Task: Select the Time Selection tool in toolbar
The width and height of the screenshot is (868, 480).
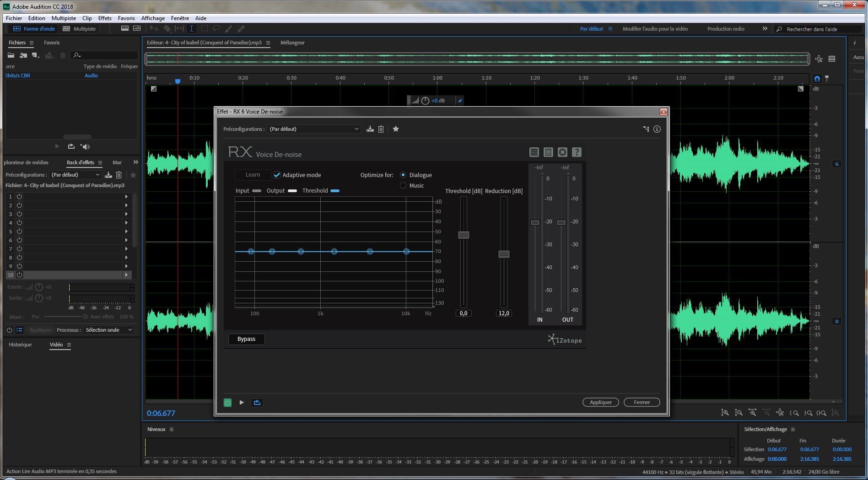Action: coord(191,28)
